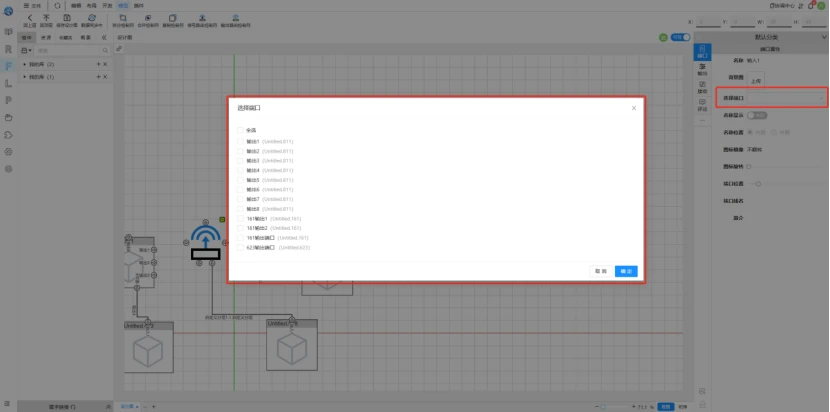Click the zoom-out minus icon at bottom
The image size is (830, 412).
coord(597,407)
